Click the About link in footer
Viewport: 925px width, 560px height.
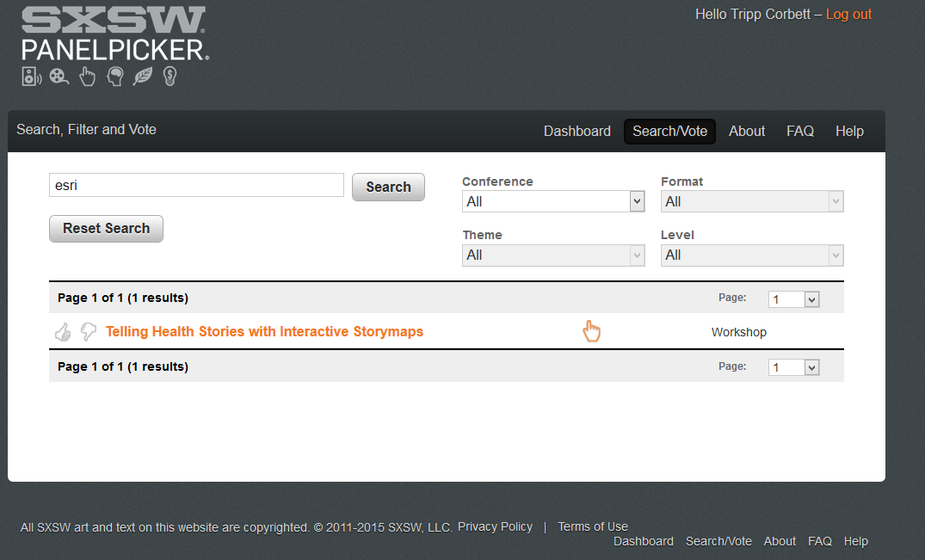point(780,541)
